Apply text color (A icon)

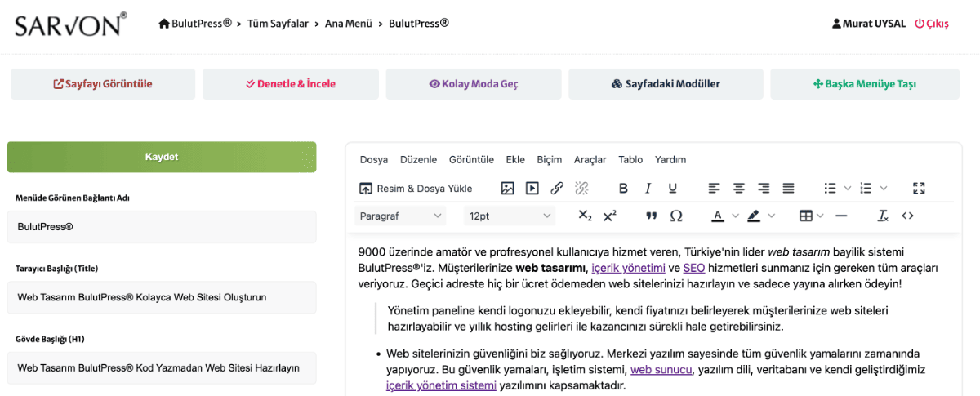717,216
